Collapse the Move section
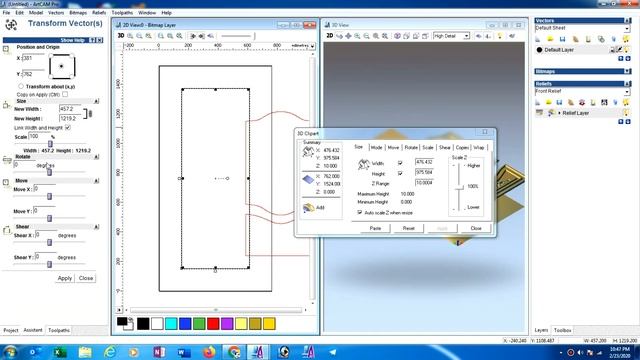The width and height of the screenshot is (640, 360). point(96,181)
